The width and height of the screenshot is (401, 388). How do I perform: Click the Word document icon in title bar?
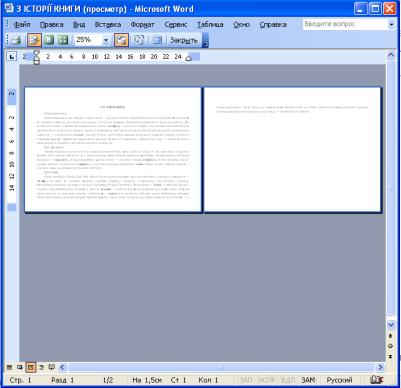coord(8,8)
